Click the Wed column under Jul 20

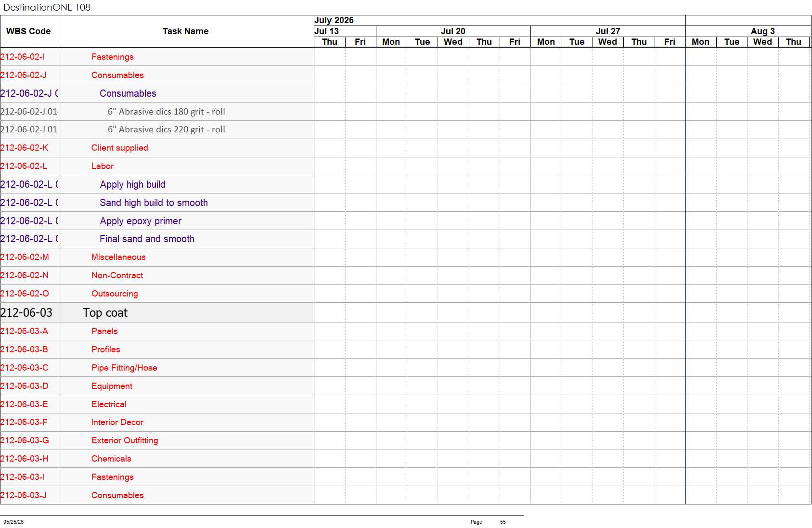pyautogui.click(x=453, y=42)
